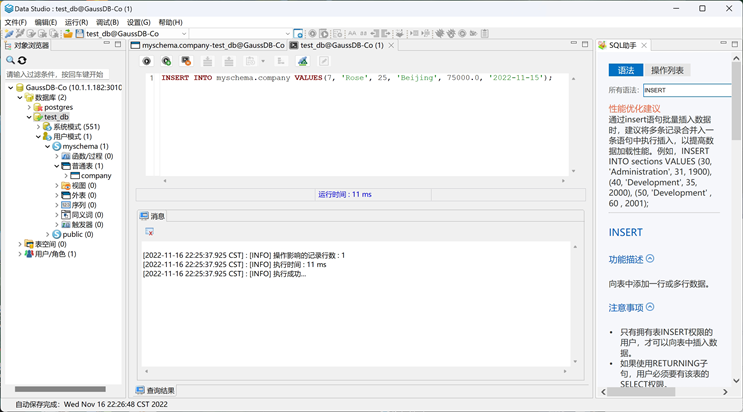Open the 文件(F) menu
Screen dimensions: 743x412
[x=16, y=22]
